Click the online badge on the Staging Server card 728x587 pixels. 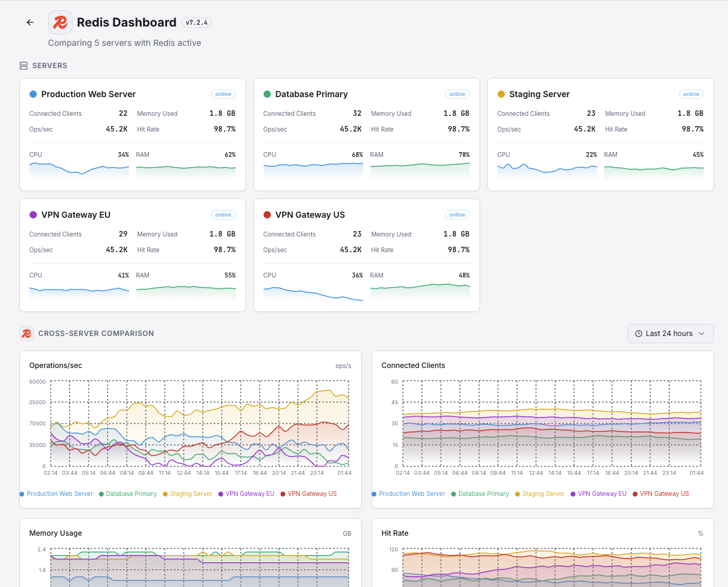(691, 94)
